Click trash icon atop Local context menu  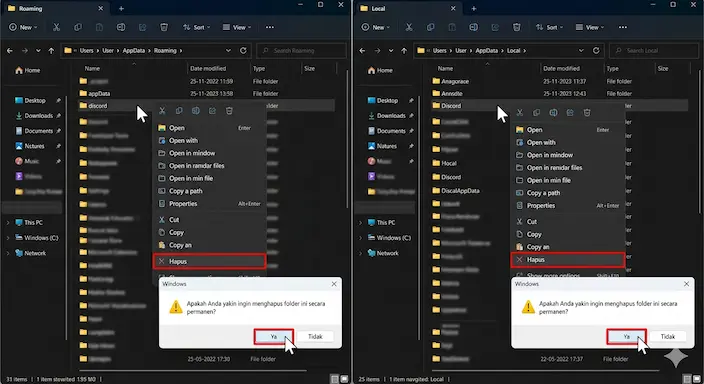[586, 112]
